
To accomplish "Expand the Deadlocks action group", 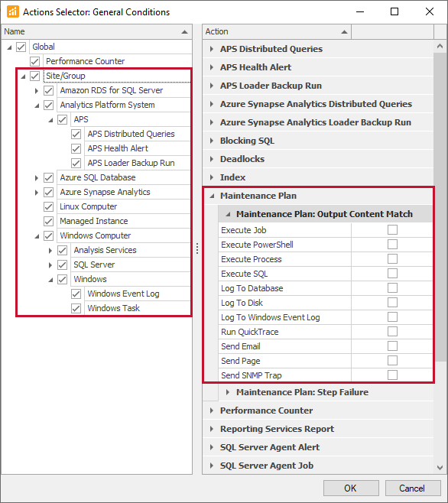I will pyautogui.click(x=212, y=159).
